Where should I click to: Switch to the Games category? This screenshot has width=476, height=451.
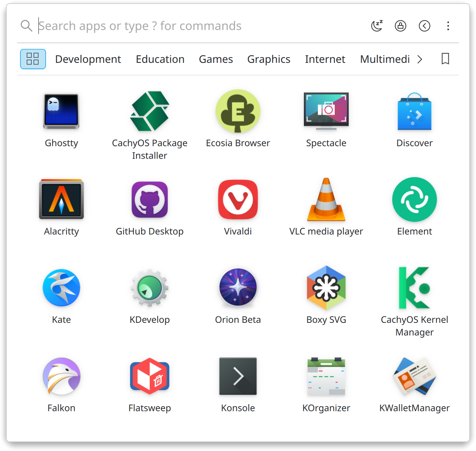(216, 59)
